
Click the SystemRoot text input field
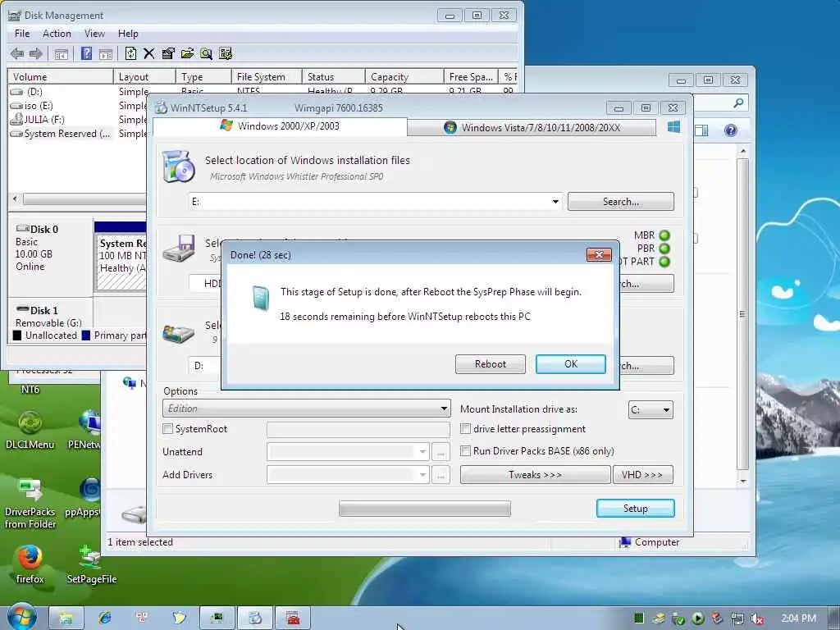point(358,429)
